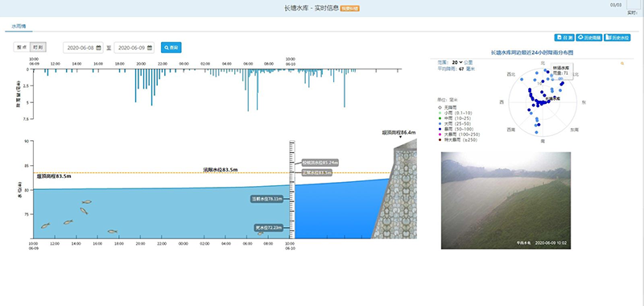Open the calendar icon for end date 2020-06-09
The width and height of the screenshot is (644, 306).
pos(150,48)
